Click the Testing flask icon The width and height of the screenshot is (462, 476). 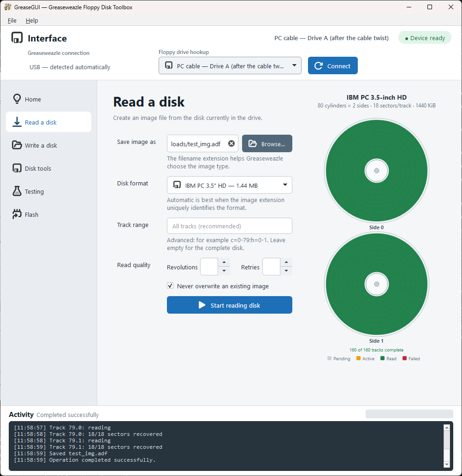click(x=17, y=191)
